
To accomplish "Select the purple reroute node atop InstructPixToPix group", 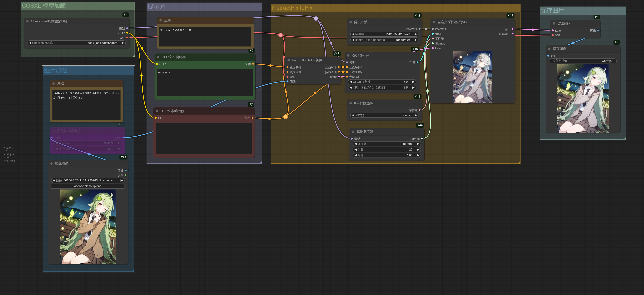I will pyautogui.click(x=316, y=18).
